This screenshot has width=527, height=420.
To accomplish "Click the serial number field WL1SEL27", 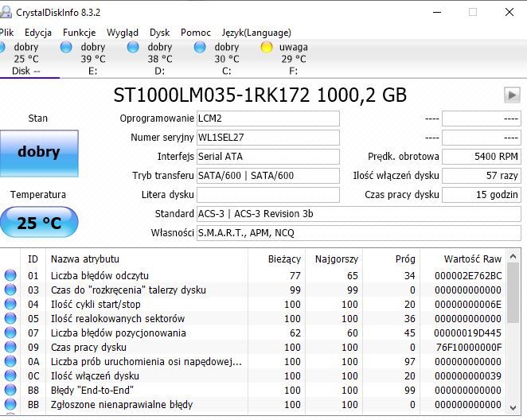I will click(267, 138).
